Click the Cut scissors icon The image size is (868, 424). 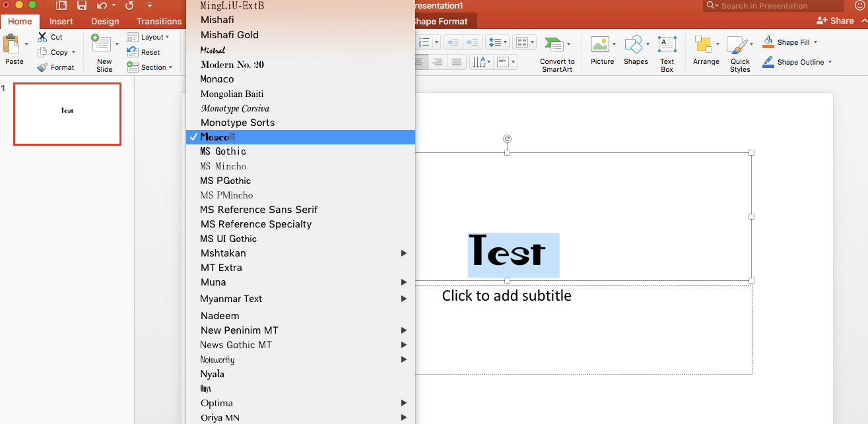click(43, 37)
